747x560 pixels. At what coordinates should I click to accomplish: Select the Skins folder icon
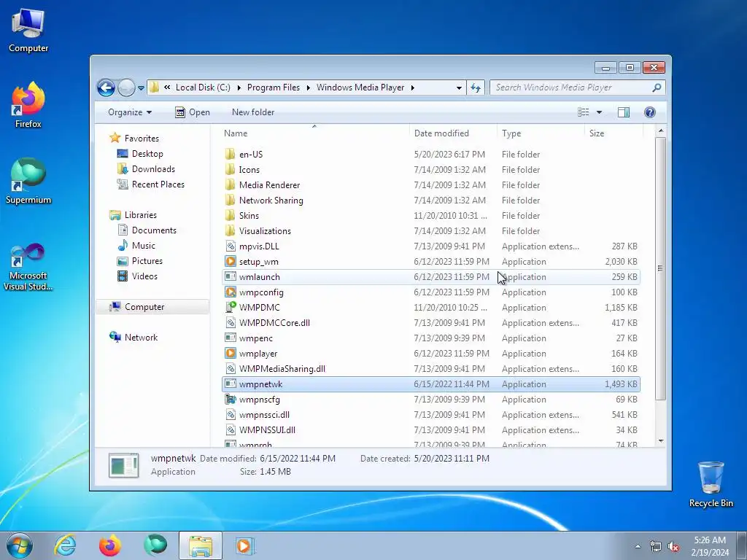230,216
